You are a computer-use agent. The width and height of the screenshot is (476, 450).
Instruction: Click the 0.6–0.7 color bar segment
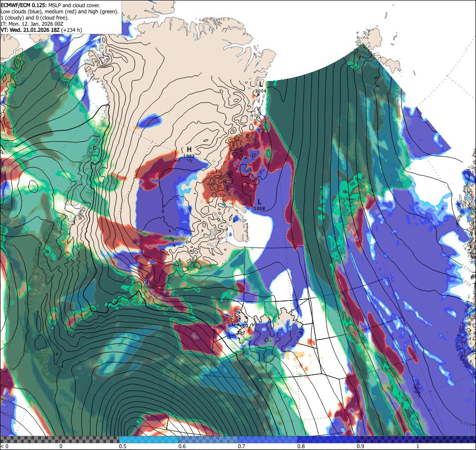[x=208, y=440]
